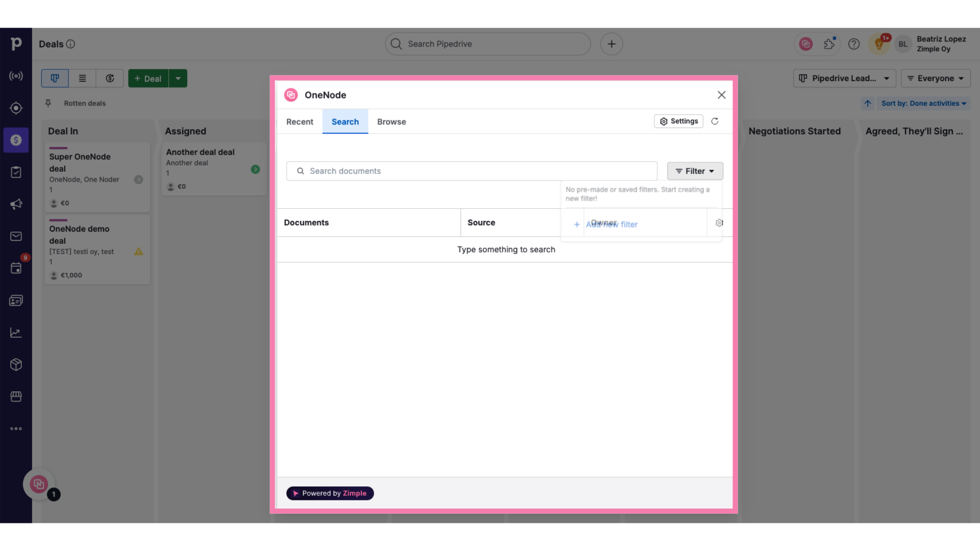Click the refresh/reload icon
This screenshot has height=551, width=980.
pyautogui.click(x=715, y=121)
